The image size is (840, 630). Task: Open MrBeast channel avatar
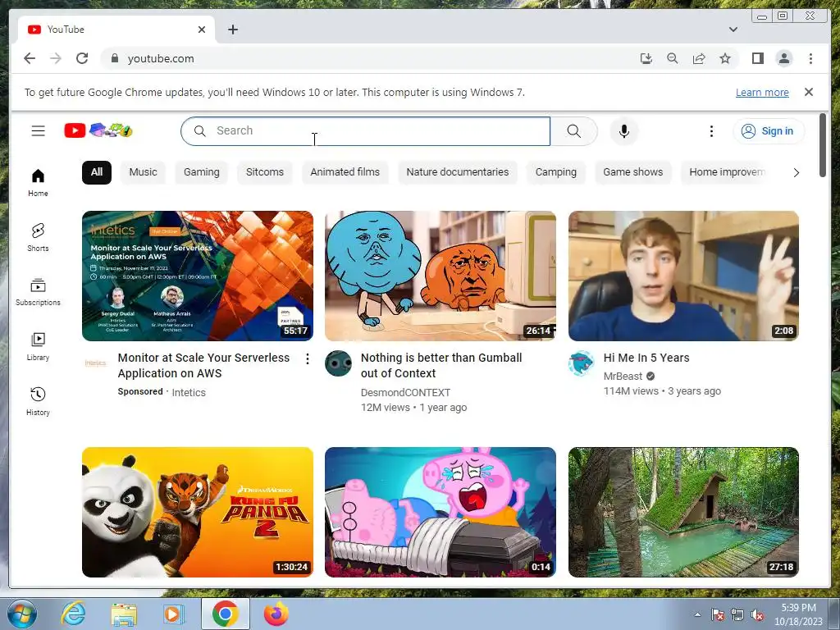tap(582, 363)
